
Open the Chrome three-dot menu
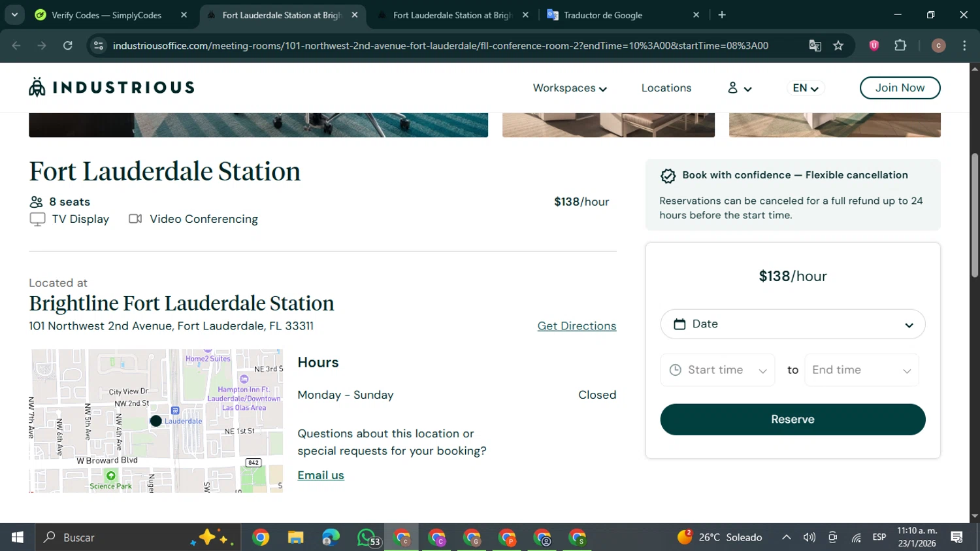click(x=964, y=46)
